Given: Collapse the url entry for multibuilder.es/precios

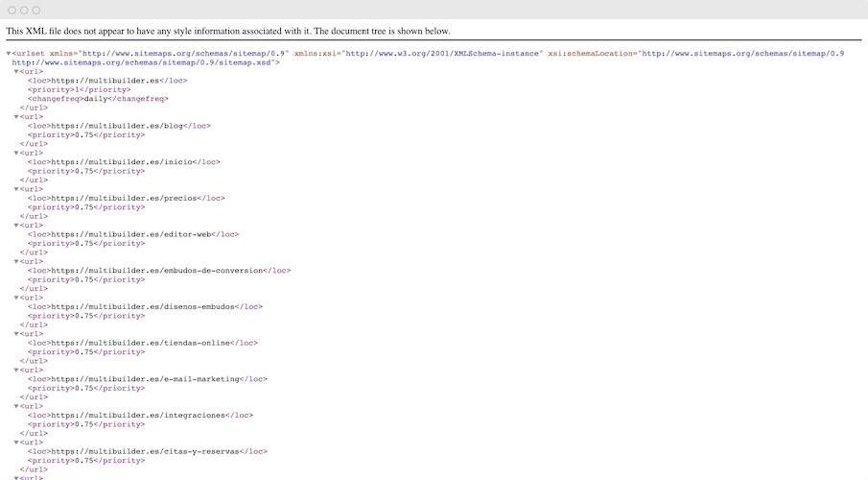Looking at the screenshot, I should click(16, 189).
